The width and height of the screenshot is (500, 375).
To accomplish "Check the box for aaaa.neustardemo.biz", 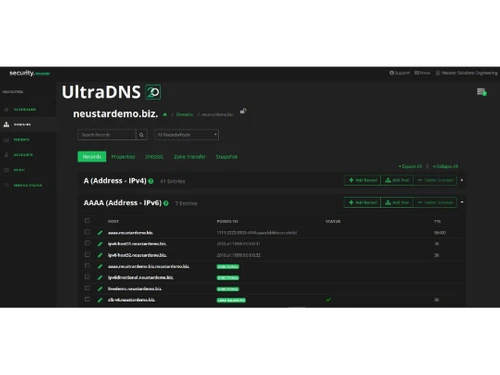I will click(x=87, y=232).
